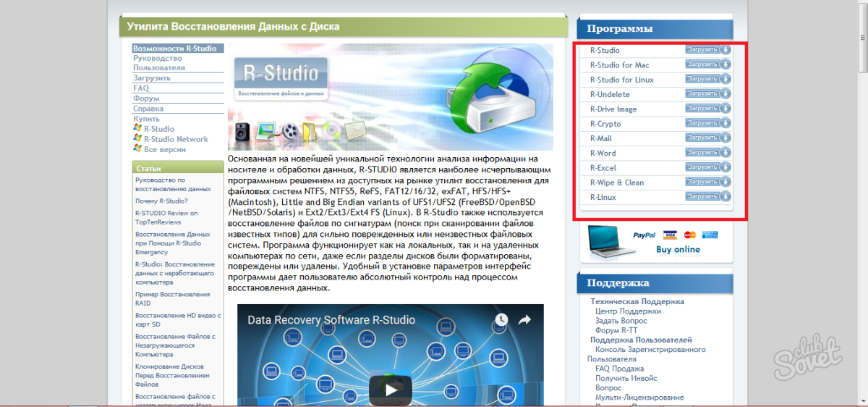Click the Windows flag icon beside Все версии

pyautogui.click(x=137, y=148)
